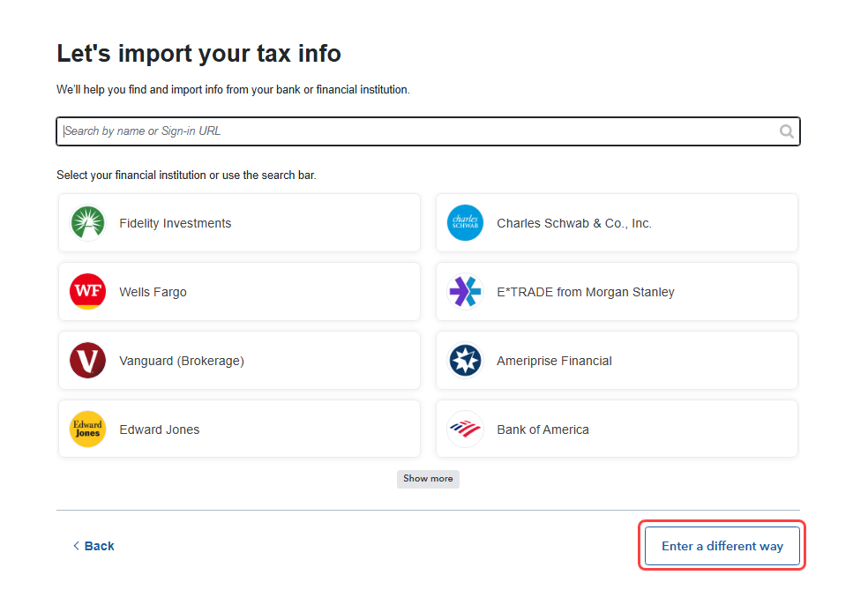Click the Ameriprise star logo icon
This screenshot has width=868, height=605.
(465, 361)
